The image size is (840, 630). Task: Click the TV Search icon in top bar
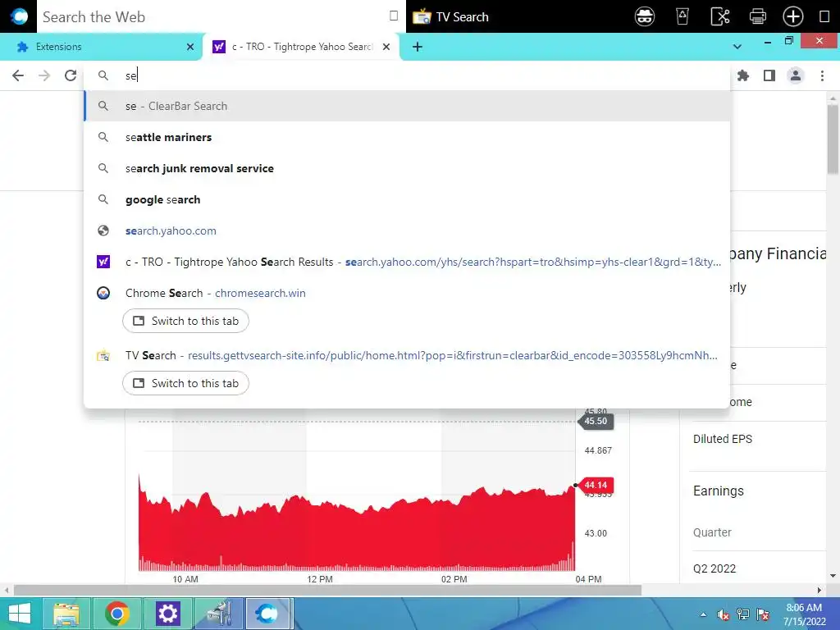pos(422,16)
